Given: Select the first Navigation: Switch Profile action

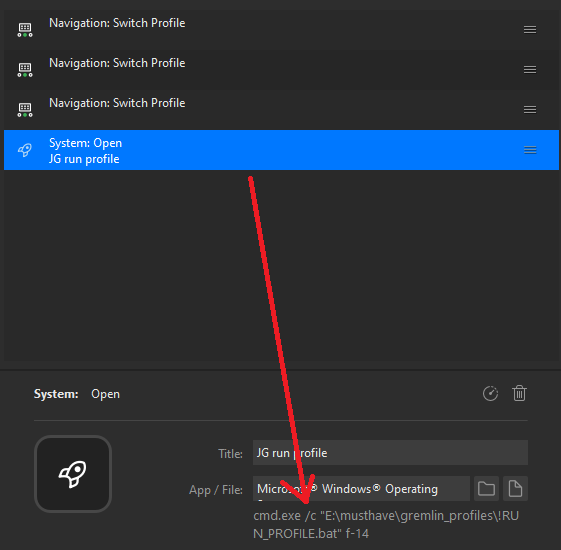Looking at the screenshot, I should click(281, 30).
